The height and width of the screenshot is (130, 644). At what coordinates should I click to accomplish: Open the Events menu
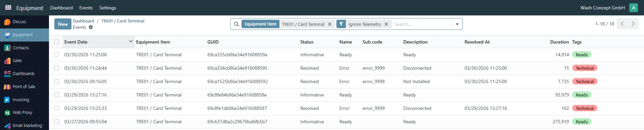[86, 8]
